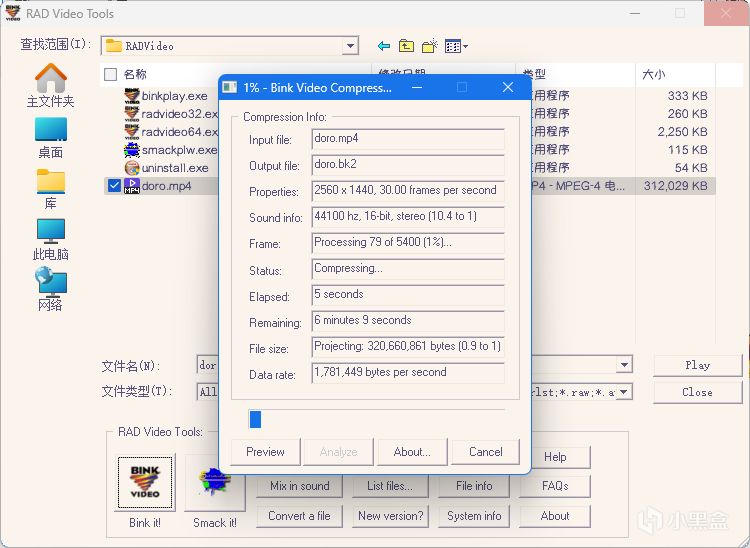
Task: Click the About button in main window
Action: [555, 516]
